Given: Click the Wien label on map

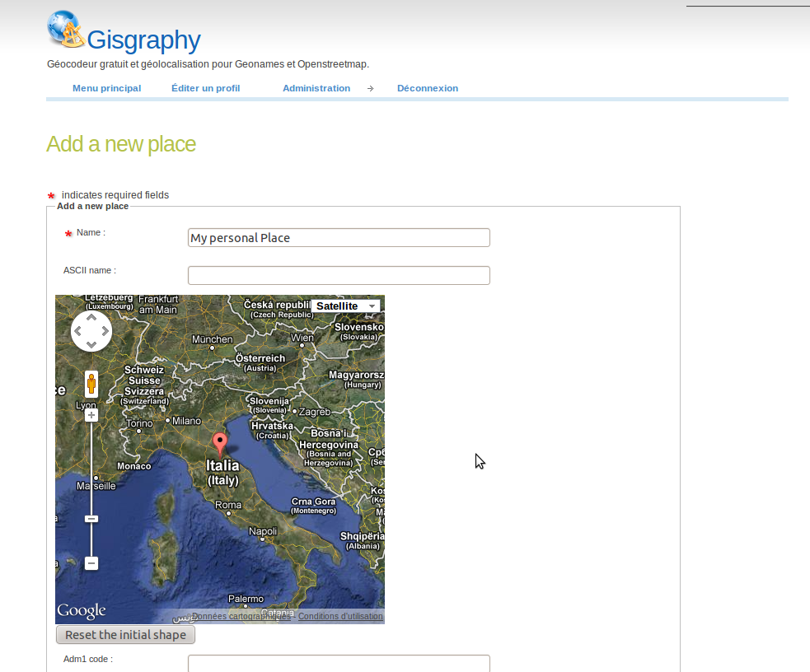Looking at the screenshot, I should [302, 338].
